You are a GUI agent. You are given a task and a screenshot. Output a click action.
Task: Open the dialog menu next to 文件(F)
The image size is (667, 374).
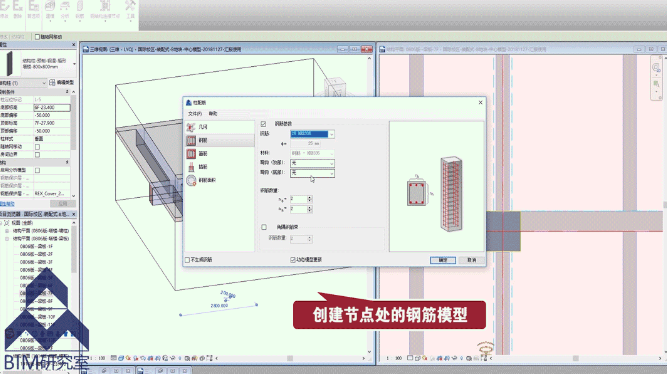pos(213,114)
